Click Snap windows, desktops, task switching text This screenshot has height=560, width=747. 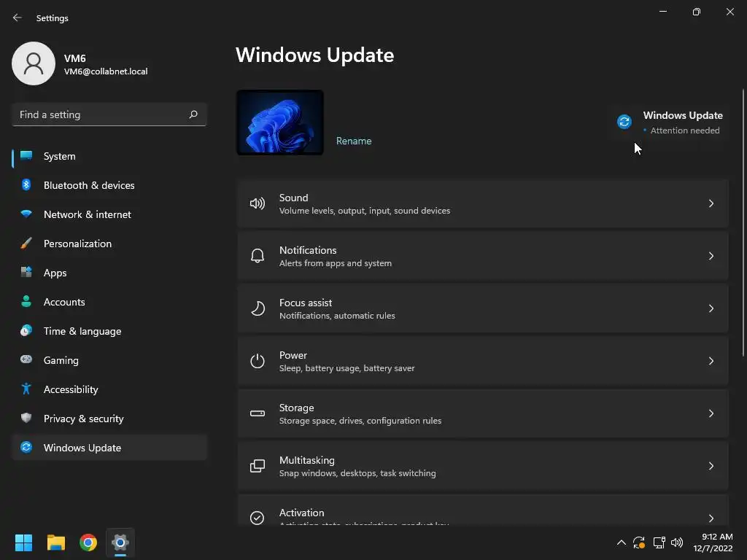click(x=357, y=473)
